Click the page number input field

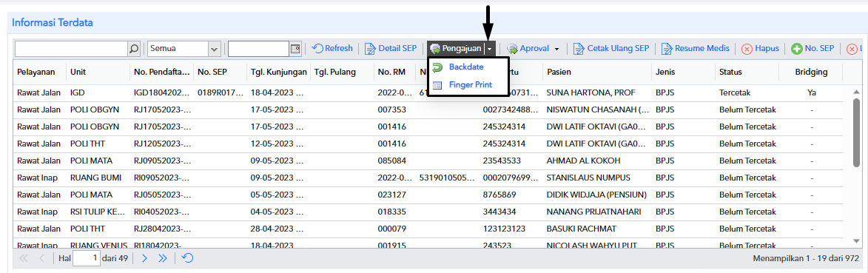87,258
